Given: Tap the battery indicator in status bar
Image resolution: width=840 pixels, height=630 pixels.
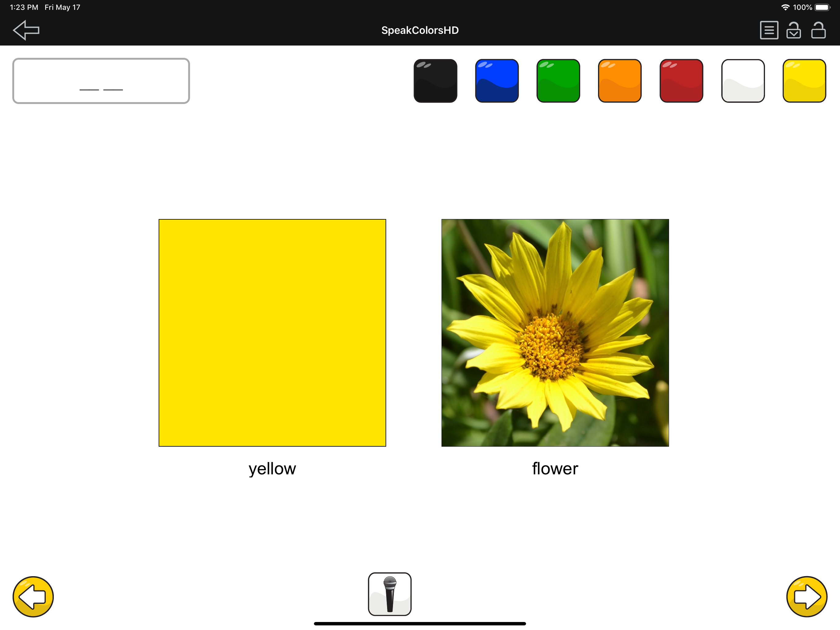Looking at the screenshot, I should (x=822, y=7).
